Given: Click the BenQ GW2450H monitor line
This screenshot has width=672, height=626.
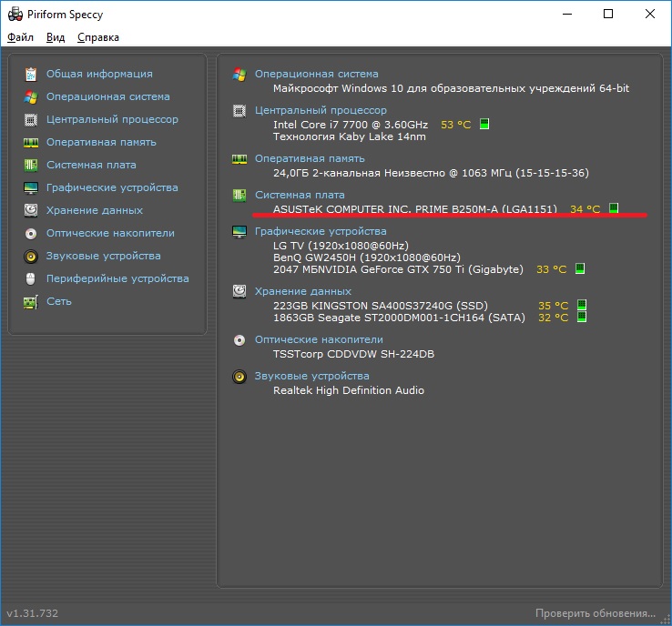Looking at the screenshot, I should [367, 257].
